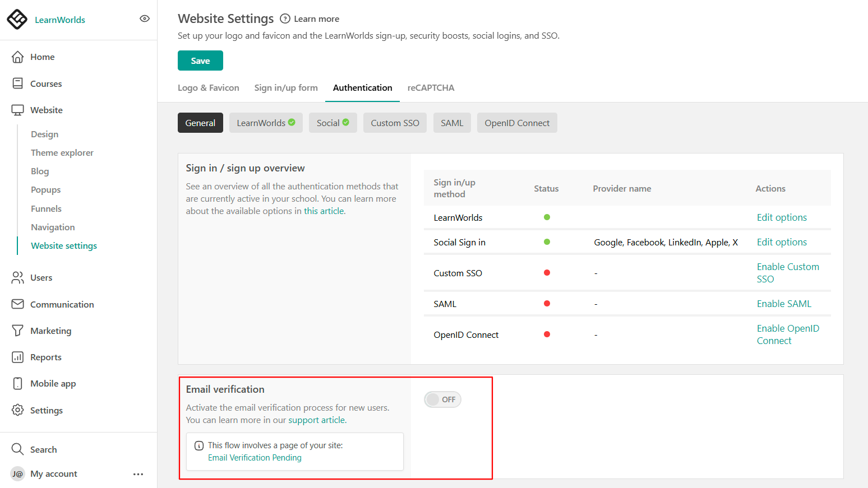Open Funnels under Website

(46, 208)
